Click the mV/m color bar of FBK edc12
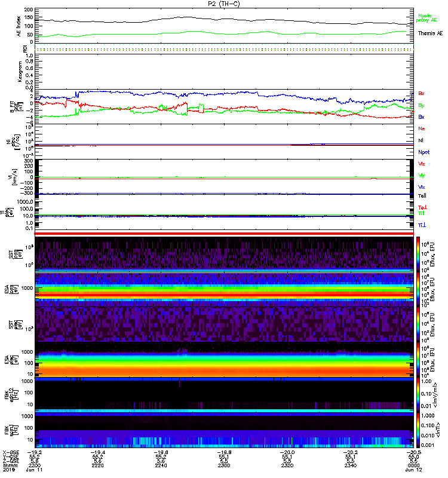 click(x=418, y=395)
